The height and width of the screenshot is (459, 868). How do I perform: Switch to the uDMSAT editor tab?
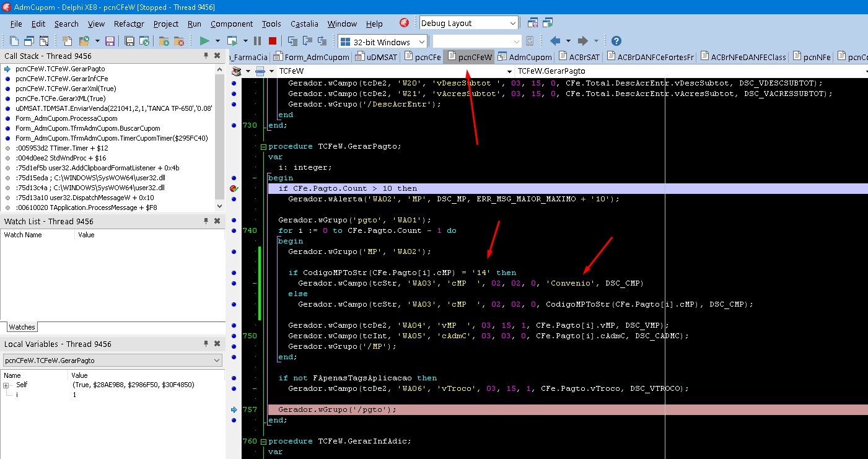click(377, 57)
